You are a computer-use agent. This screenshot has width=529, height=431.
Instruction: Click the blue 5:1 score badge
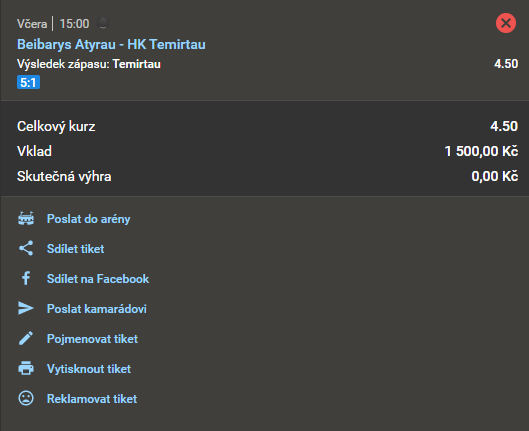click(x=28, y=83)
